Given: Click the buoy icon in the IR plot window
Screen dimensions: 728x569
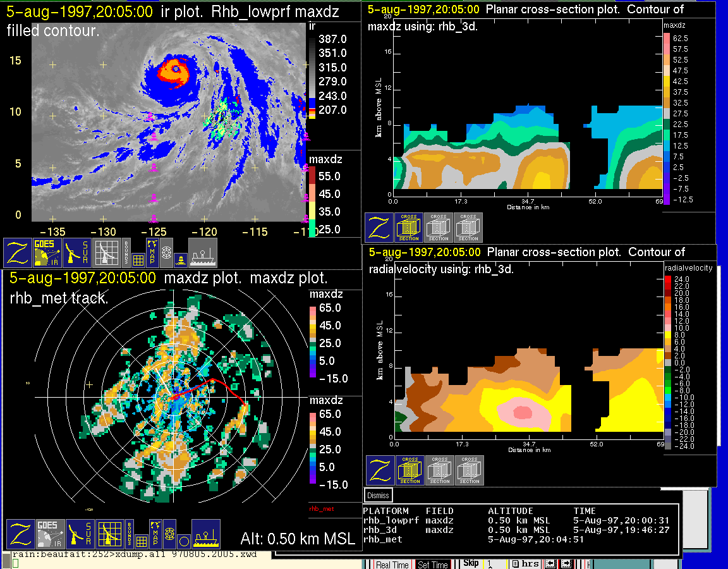Looking at the screenshot, I should (x=180, y=259).
